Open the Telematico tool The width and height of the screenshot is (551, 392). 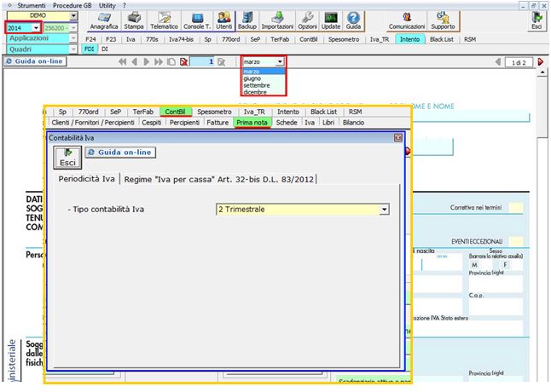pyautogui.click(x=164, y=20)
